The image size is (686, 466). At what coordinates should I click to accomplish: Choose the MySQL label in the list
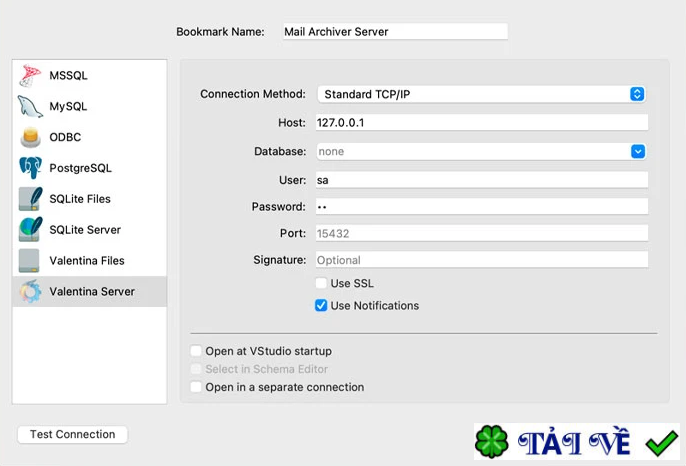coord(68,106)
